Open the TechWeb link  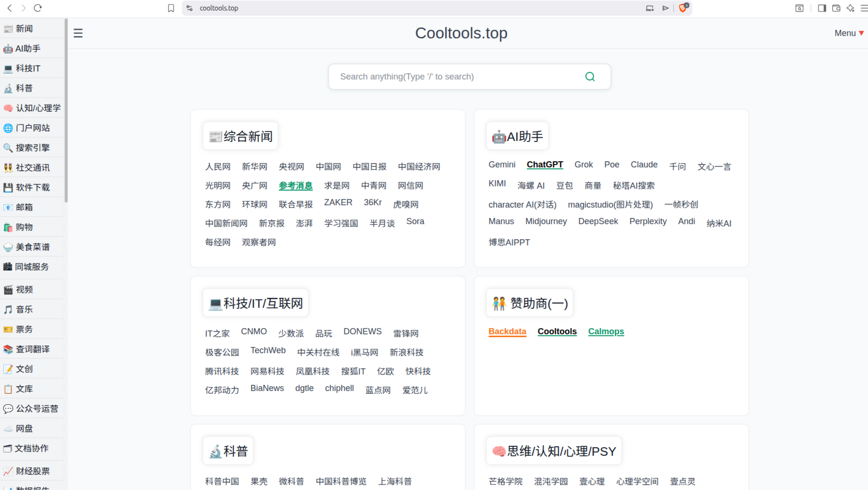(268, 351)
